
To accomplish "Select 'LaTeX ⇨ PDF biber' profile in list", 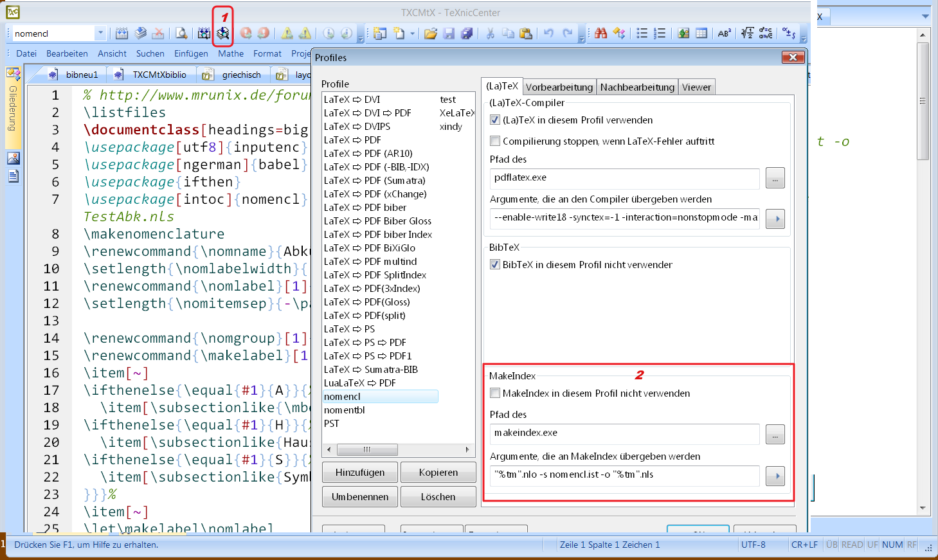I will pyautogui.click(x=365, y=207).
